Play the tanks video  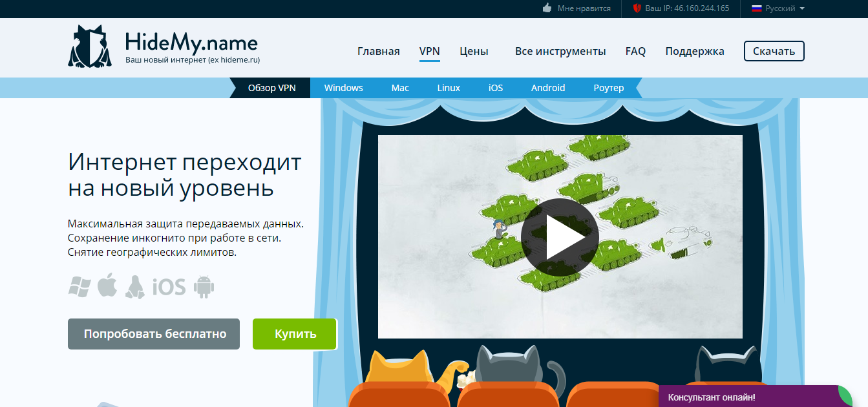[x=560, y=236]
